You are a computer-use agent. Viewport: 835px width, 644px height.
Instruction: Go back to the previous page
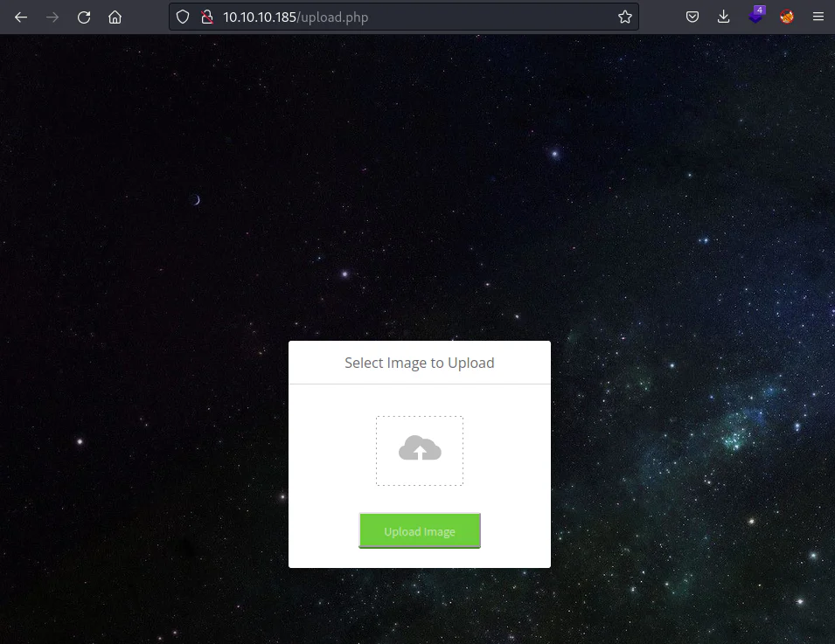pyautogui.click(x=21, y=17)
